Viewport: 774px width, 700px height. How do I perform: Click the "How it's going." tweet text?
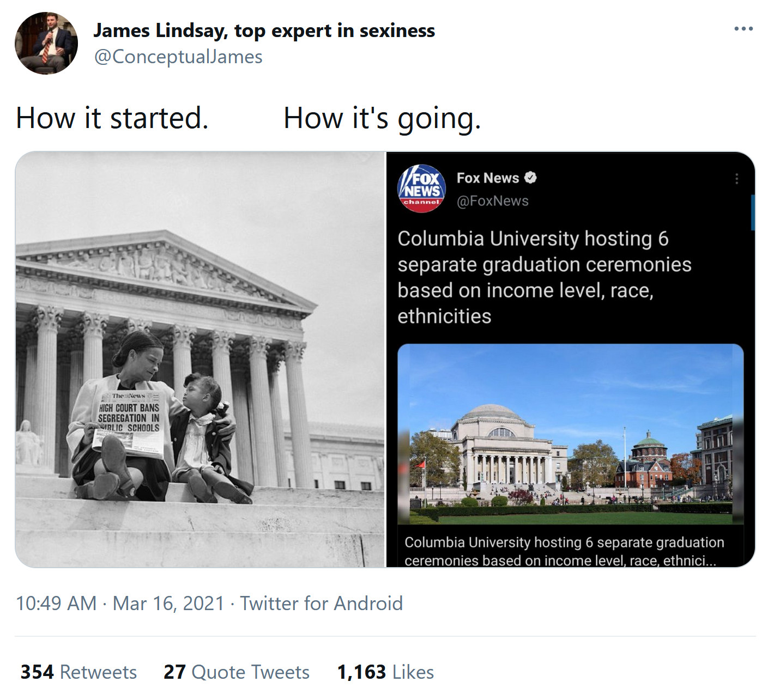click(x=382, y=118)
